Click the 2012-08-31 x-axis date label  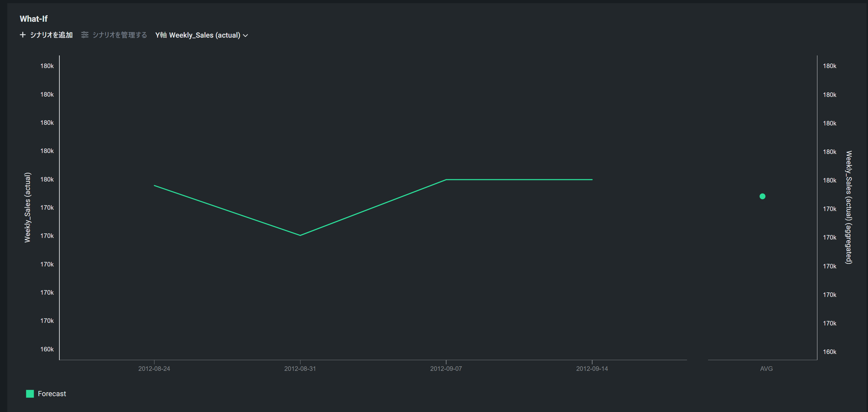[300, 369]
